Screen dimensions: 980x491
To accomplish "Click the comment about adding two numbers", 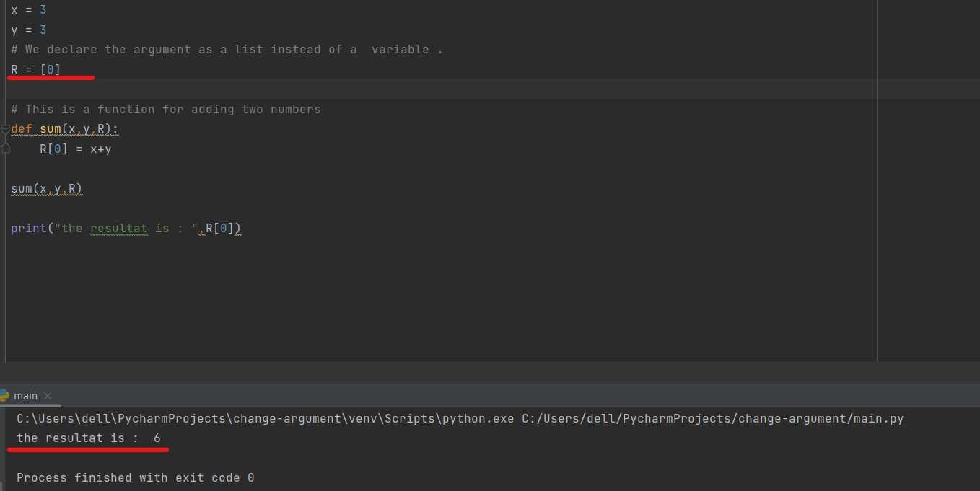I will (165, 109).
